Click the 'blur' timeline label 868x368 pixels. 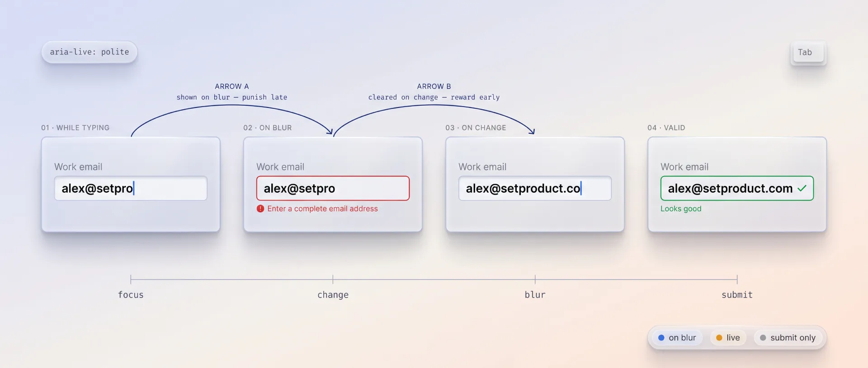[535, 295]
